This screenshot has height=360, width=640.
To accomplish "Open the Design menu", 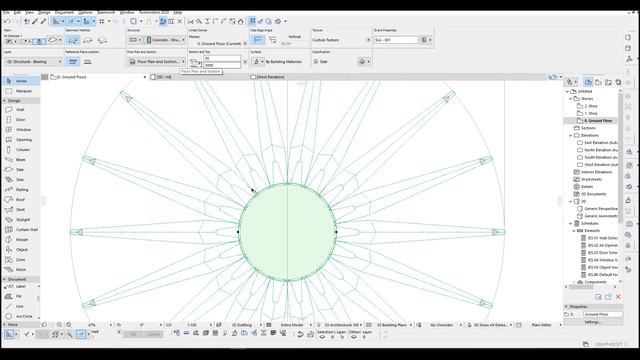I will pos(44,13).
